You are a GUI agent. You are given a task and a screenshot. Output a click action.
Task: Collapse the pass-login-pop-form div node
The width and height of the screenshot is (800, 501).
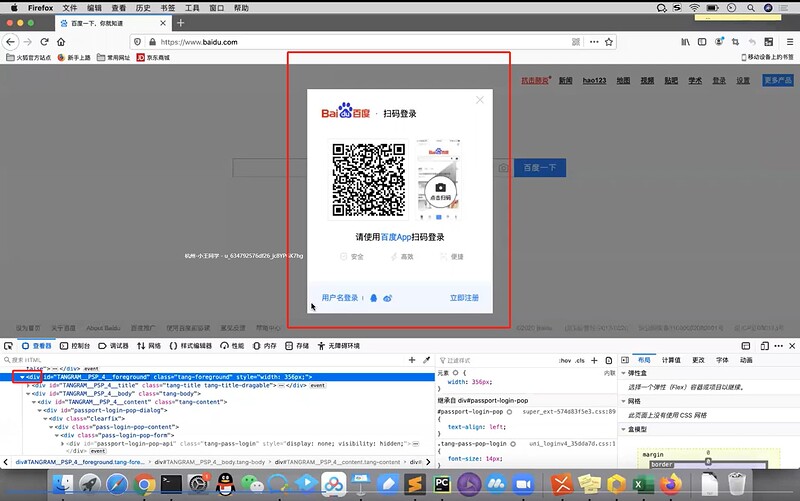coord(57,435)
